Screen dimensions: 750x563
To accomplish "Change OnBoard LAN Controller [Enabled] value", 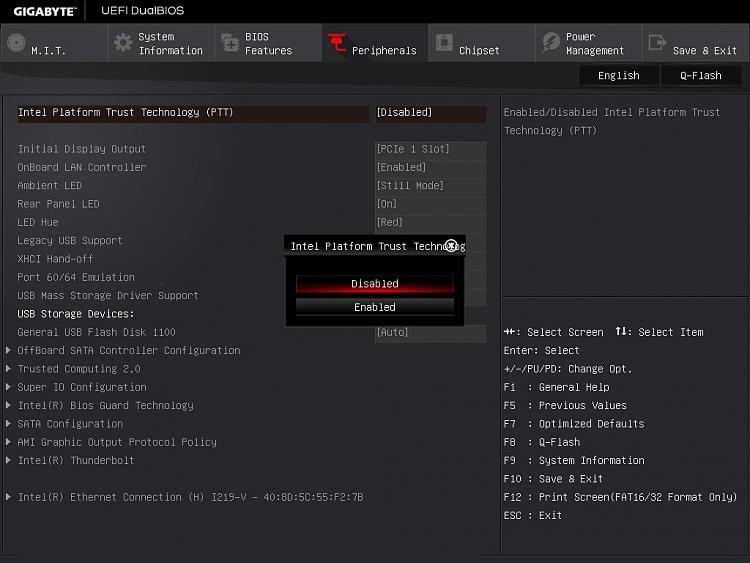I will click(430, 167).
